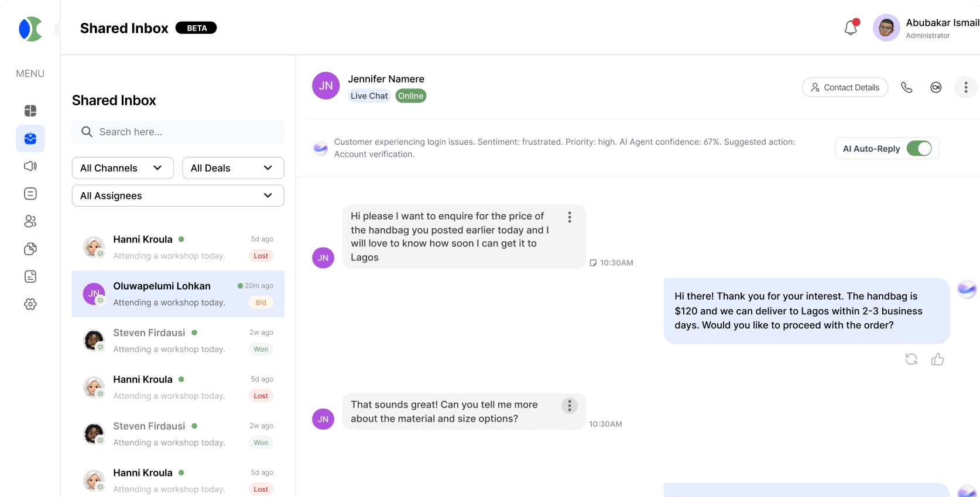This screenshot has height=497, width=980.
Task: Open the notes document icon in sidebar
Action: click(x=30, y=276)
